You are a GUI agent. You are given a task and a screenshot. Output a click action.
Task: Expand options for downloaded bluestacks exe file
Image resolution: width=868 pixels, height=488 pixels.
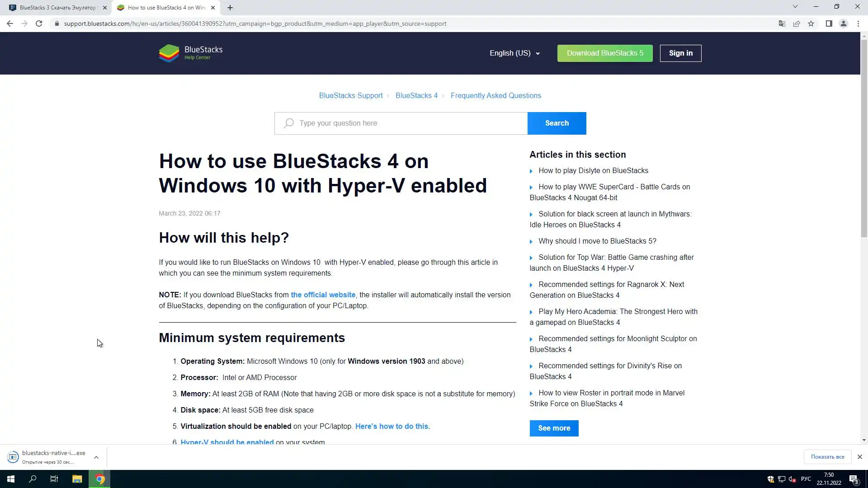[96, 457]
